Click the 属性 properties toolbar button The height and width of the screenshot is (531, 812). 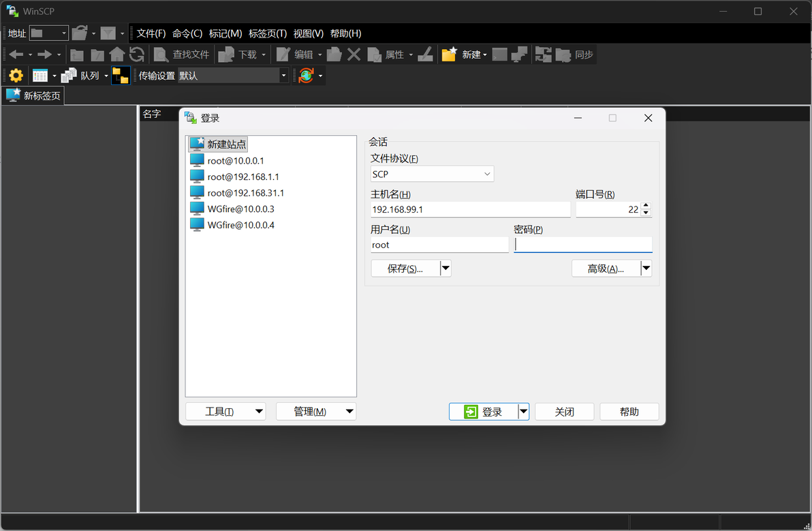(386, 55)
